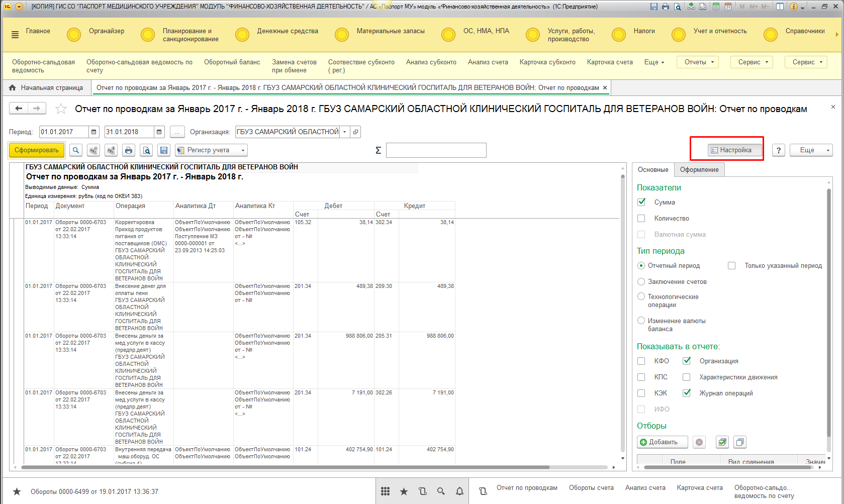Viewport: 844px width, 504px height.
Task: Enable the КПС checkbox
Action: (x=641, y=377)
